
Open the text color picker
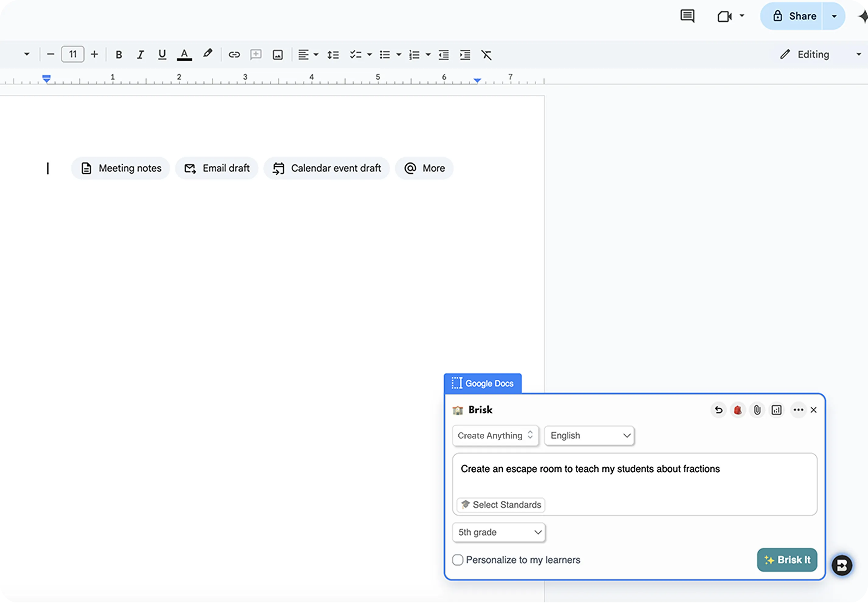click(184, 55)
